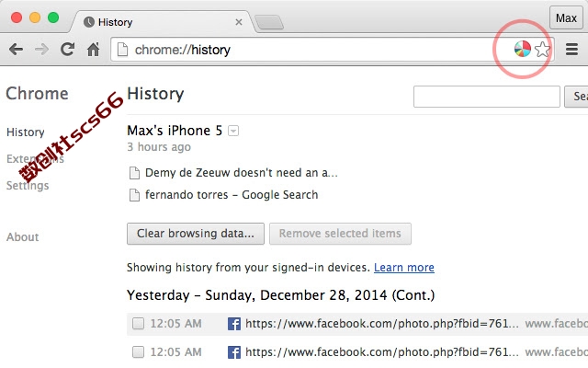Viewport: 588px width, 368px height.
Task: Click the chrome://history address bar
Action: (x=311, y=50)
